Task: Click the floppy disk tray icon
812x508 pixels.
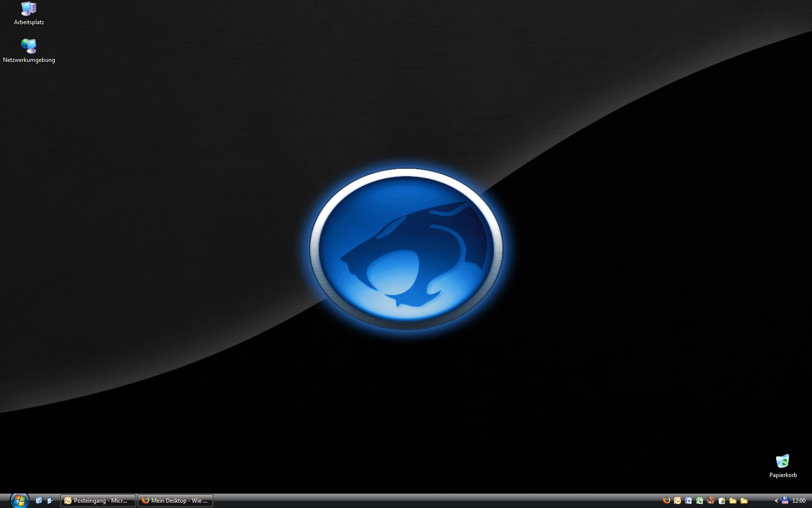Action: pyautogui.click(x=785, y=501)
